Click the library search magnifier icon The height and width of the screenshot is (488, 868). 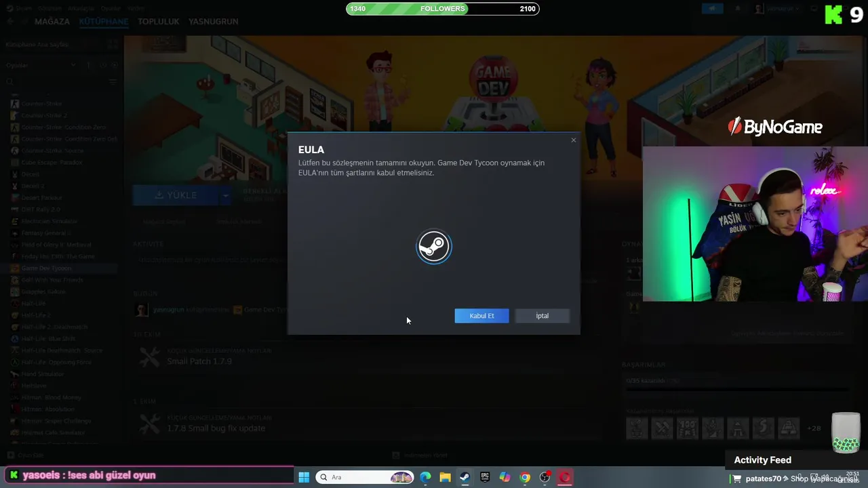point(10,82)
